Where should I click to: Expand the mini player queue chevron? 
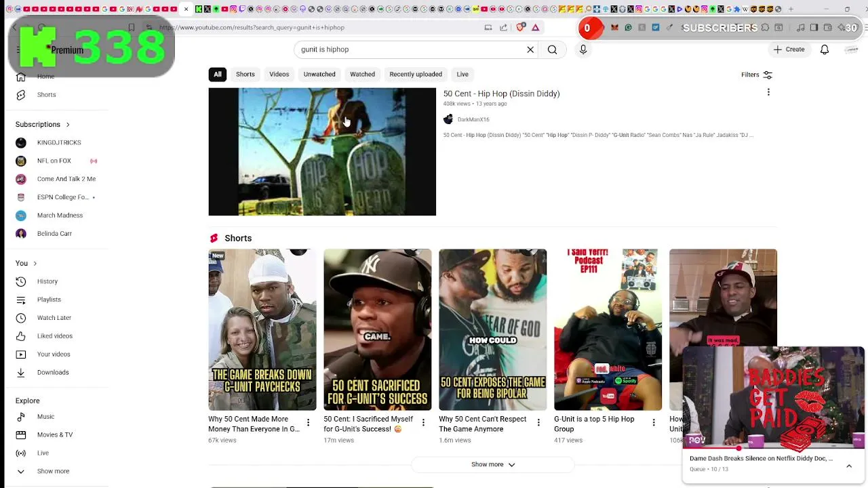(x=849, y=466)
